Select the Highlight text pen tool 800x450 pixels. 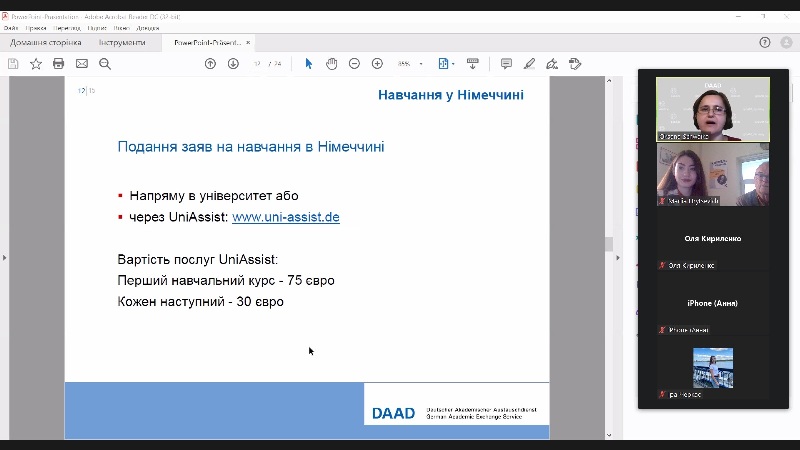[x=529, y=64]
